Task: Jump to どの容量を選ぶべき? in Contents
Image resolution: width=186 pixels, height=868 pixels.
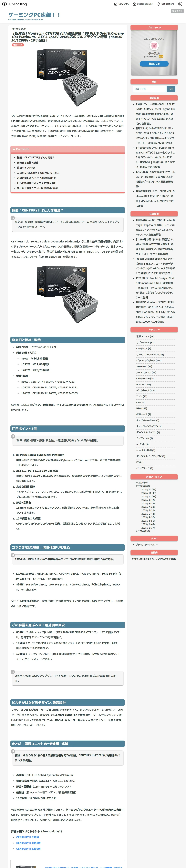Action: 37,178
